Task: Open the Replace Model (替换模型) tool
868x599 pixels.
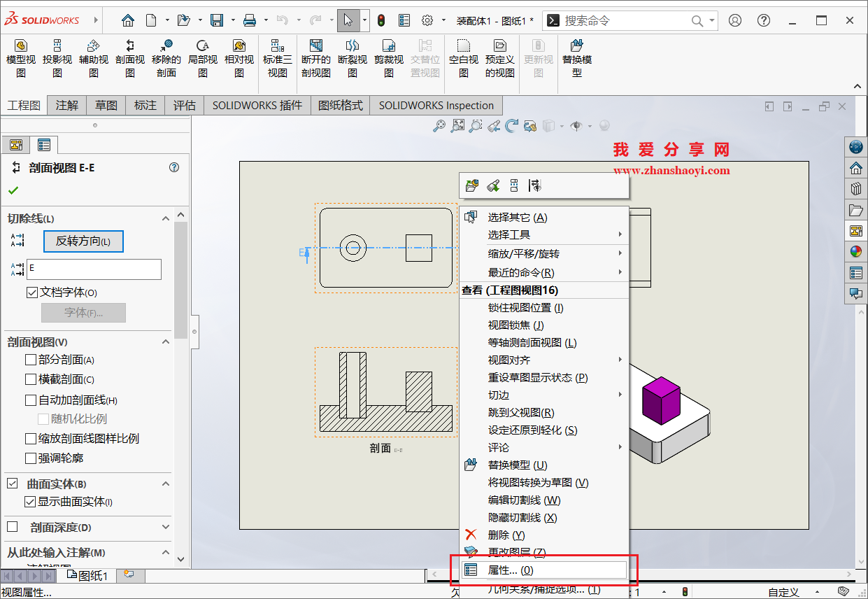Action: 577,58
